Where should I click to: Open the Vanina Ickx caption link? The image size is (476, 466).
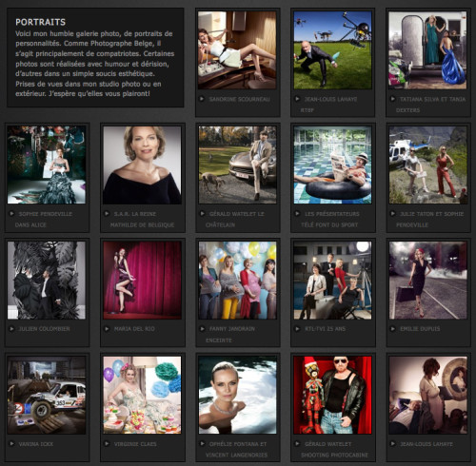click(36, 444)
